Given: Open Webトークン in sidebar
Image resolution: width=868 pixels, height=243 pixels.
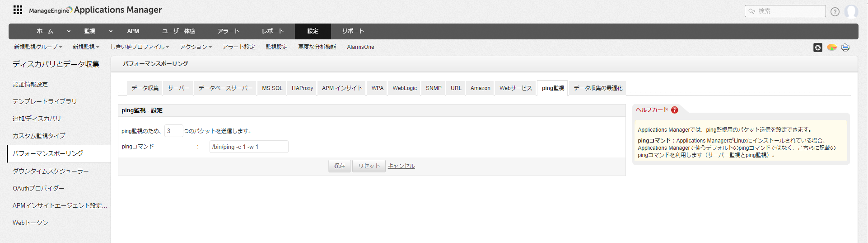Looking at the screenshot, I should [30, 223].
